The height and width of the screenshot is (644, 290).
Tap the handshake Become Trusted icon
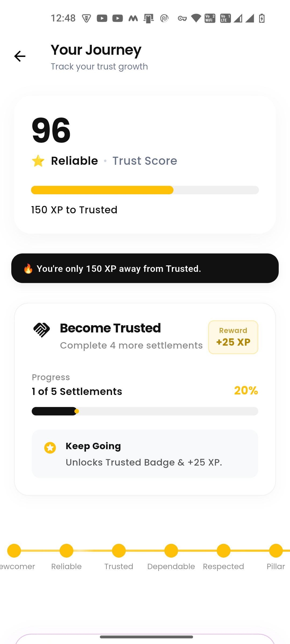point(42,330)
